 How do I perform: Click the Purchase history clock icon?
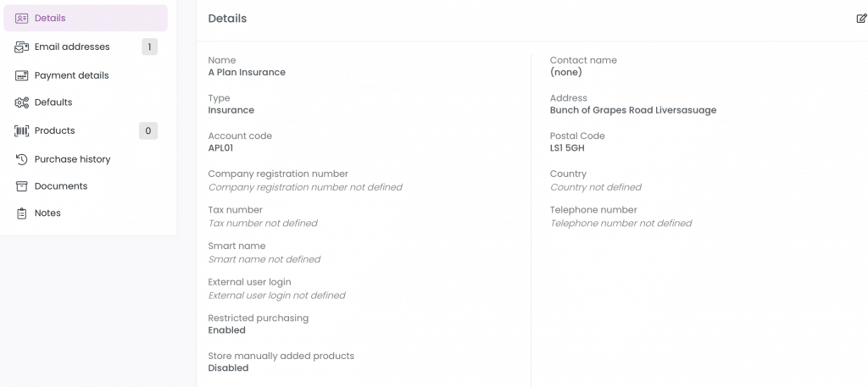pyautogui.click(x=21, y=159)
